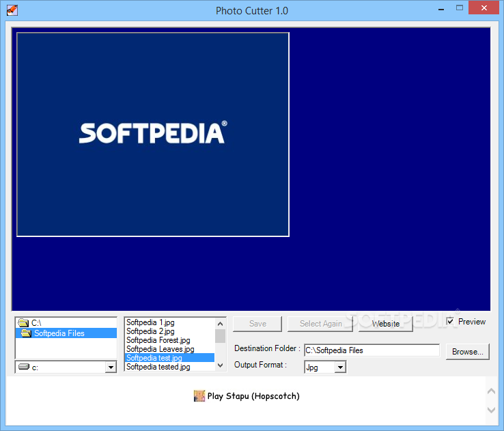Select the Softpedia Files folder

click(66, 333)
